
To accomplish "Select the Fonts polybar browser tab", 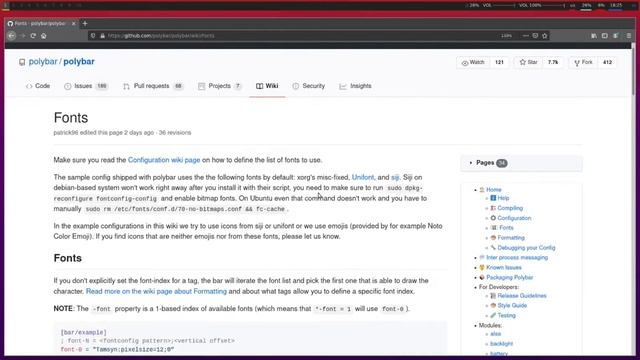I will [x=40, y=24].
